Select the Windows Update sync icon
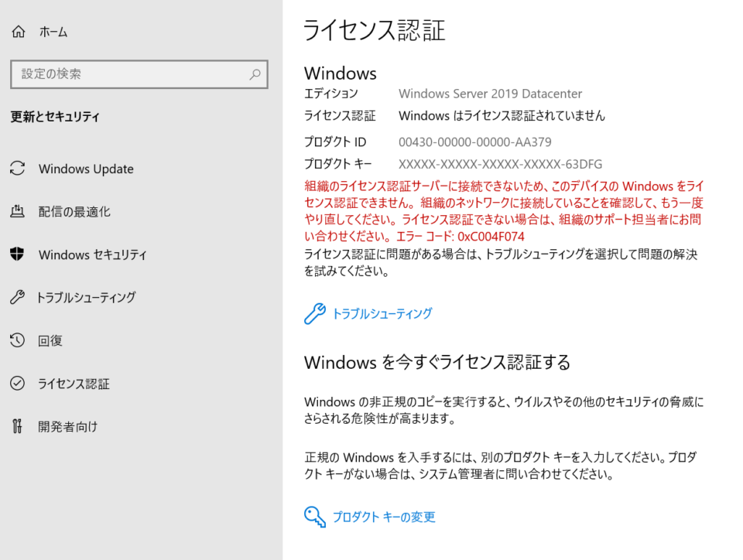Image resolution: width=743 pixels, height=560 pixels. pos(17,169)
